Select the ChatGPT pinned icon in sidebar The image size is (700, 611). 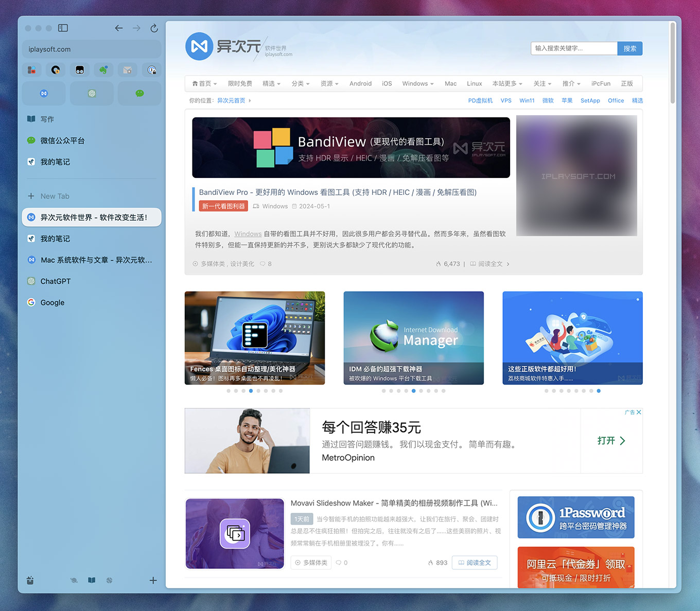coord(92,93)
